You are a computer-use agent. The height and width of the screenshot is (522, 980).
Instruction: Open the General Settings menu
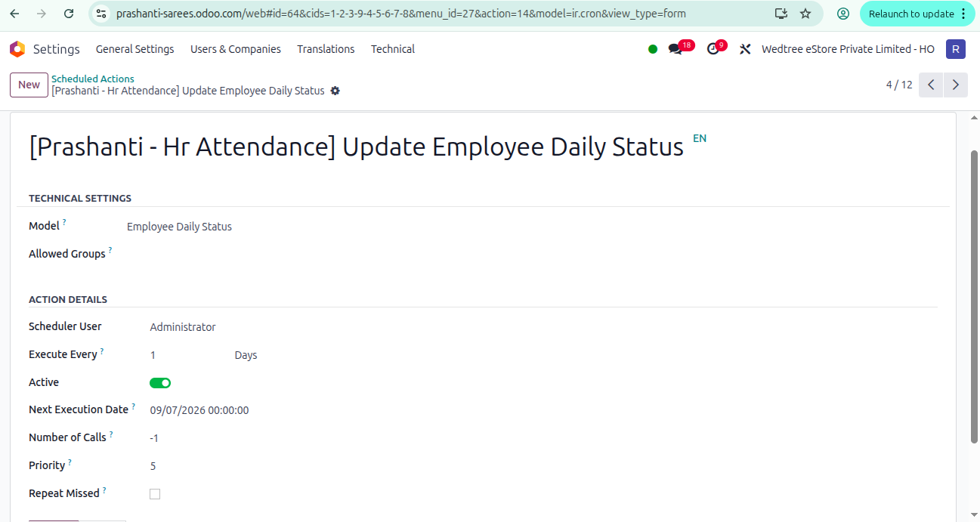pyautogui.click(x=134, y=49)
